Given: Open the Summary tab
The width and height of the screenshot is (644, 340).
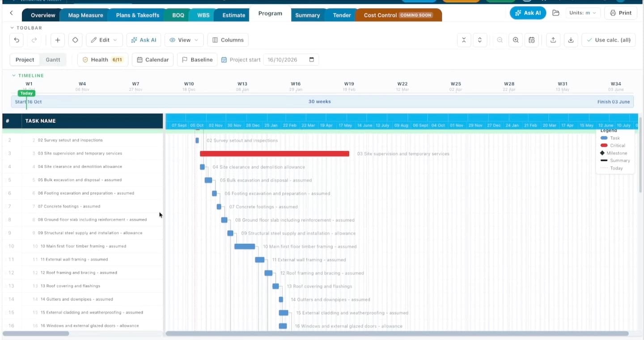Looking at the screenshot, I should point(307,15).
